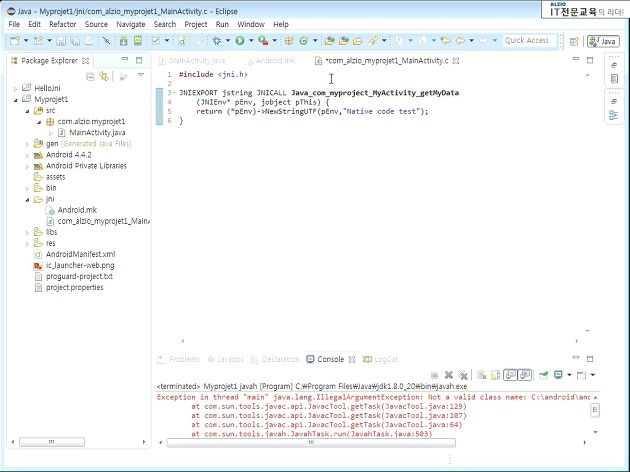Click Remove All Terminated Launches icon
630x472 pixels.
pos(463,375)
